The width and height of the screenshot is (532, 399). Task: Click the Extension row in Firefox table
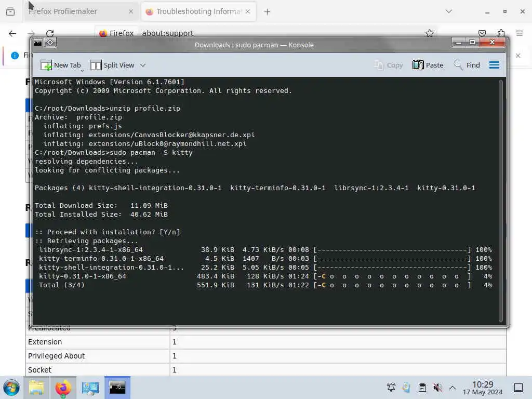tap(266, 342)
